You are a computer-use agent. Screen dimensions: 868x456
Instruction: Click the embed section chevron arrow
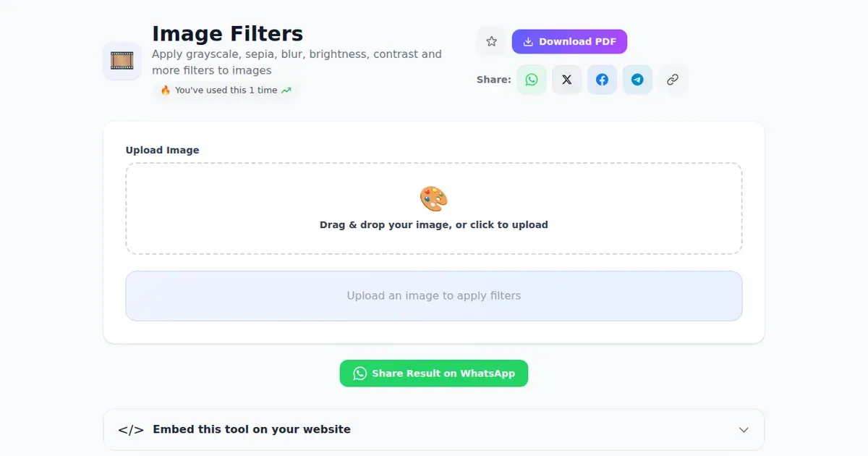tap(744, 430)
